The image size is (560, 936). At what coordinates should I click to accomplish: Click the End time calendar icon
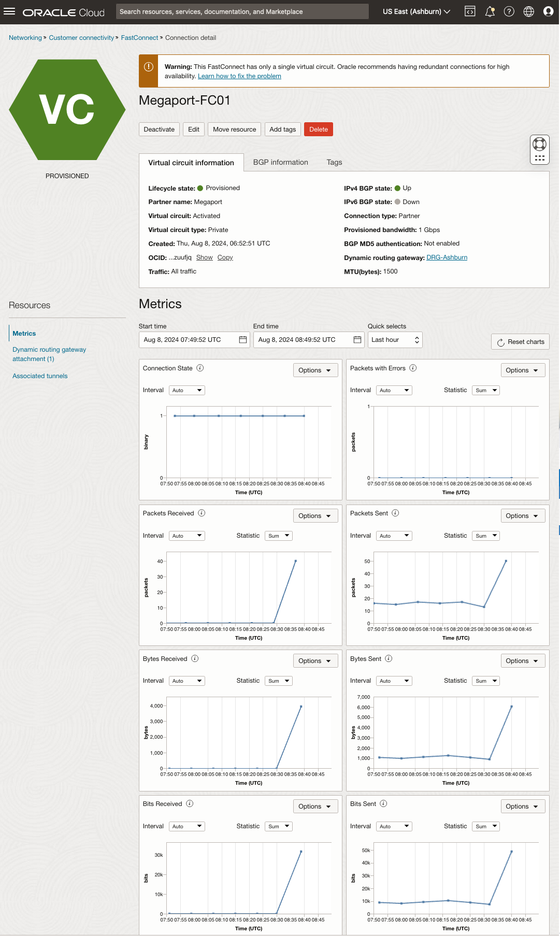coord(357,340)
